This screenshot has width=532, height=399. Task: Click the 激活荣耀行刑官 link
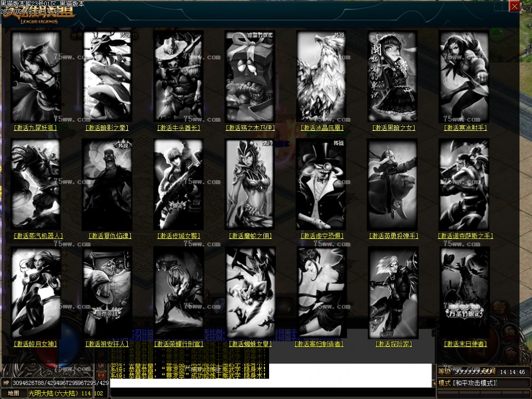(x=179, y=344)
